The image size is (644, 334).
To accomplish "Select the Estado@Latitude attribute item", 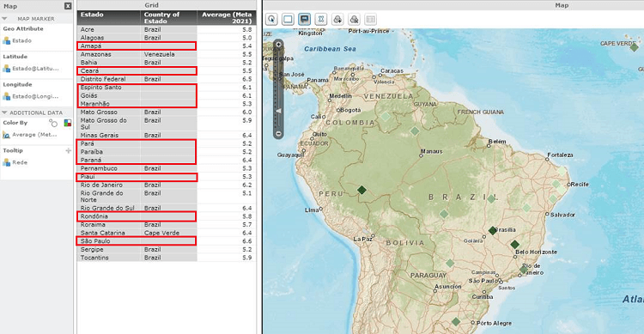I will pos(31,68).
